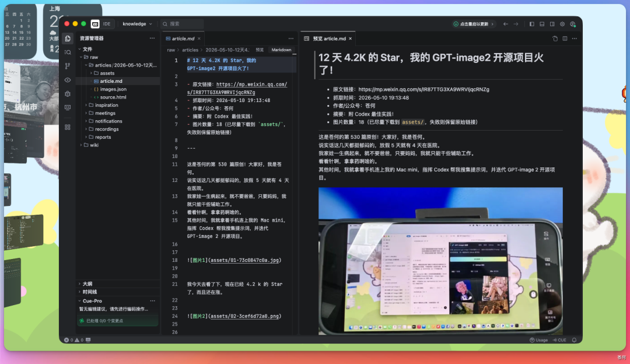Open the recordings folder row

pos(118,129)
